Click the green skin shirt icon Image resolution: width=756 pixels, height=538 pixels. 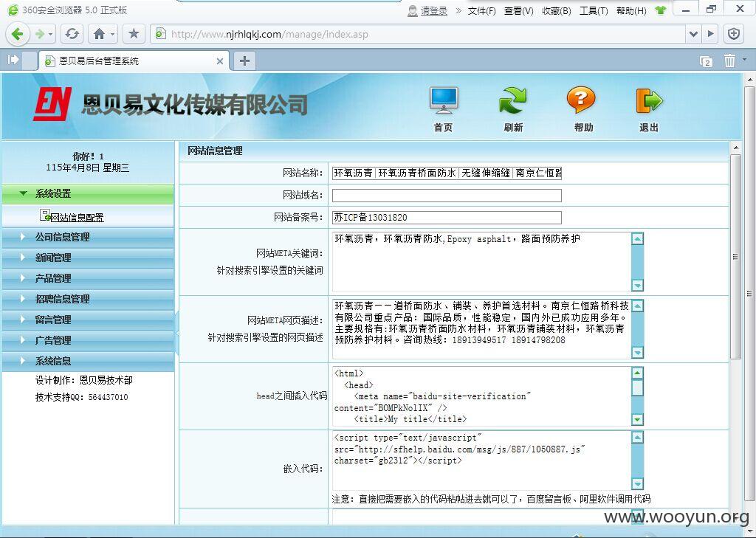click(x=661, y=10)
